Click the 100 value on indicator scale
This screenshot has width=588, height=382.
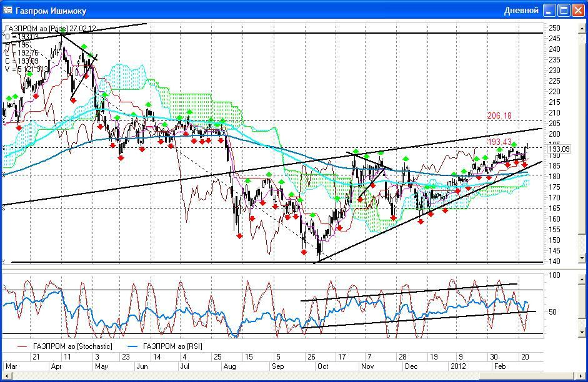554,275
